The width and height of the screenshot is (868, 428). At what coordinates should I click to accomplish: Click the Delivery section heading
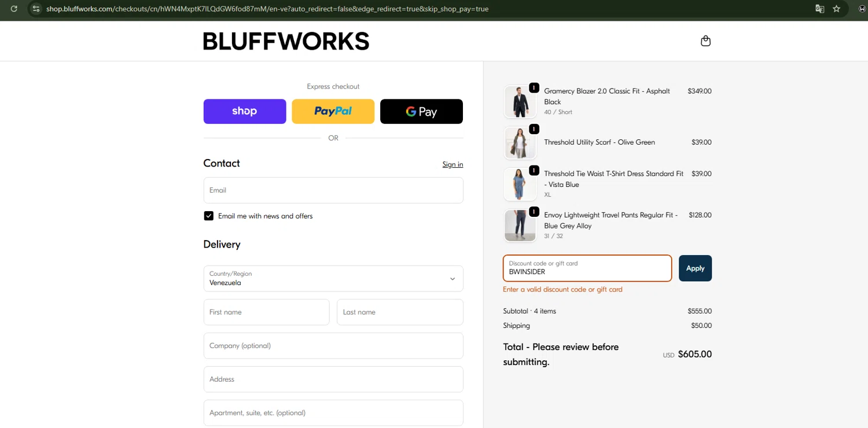click(222, 244)
